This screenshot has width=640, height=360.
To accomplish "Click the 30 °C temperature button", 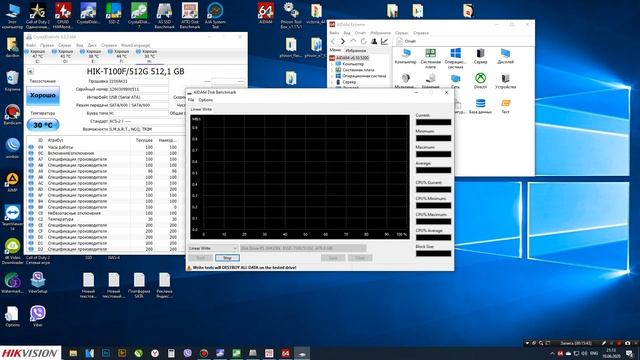I will point(43,125).
